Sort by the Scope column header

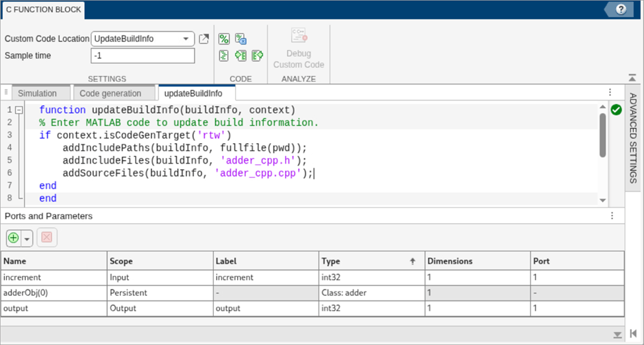point(160,261)
